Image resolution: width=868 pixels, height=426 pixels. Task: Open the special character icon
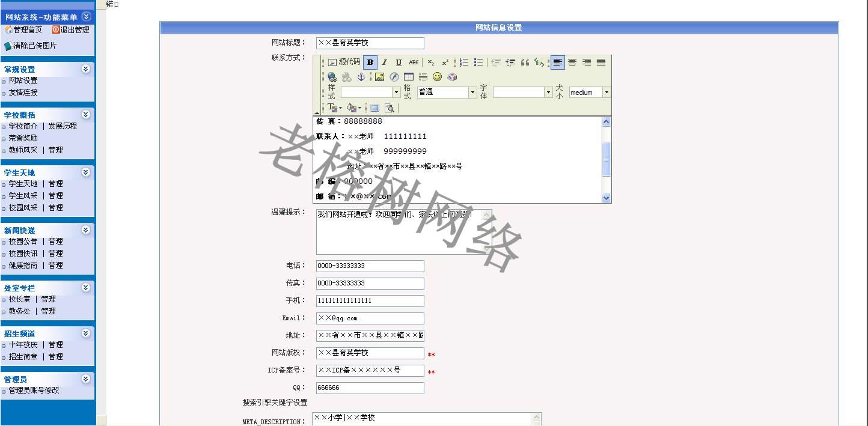(x=452, y=77)
